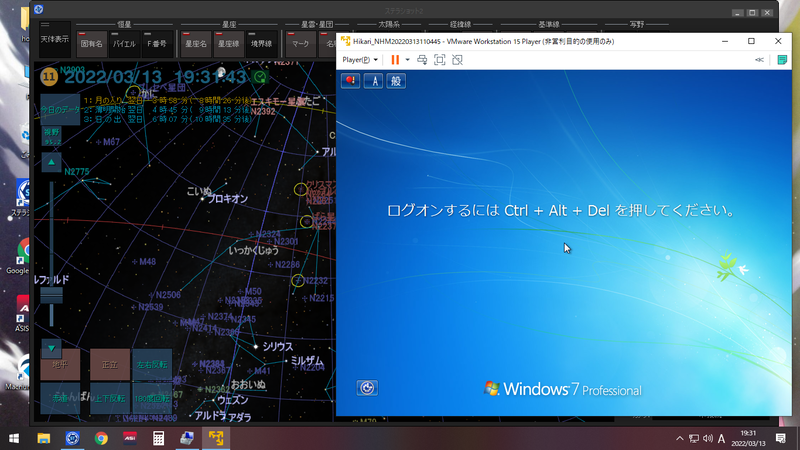This screenshot has height=450, width=800.
Task: Open the 今日のデータ panel
Action: 60,109
